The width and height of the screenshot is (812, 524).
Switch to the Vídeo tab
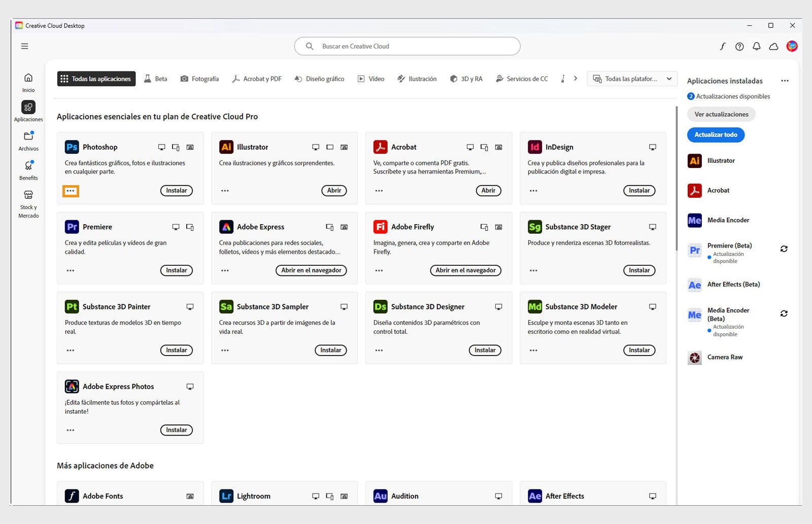click(371, 79)
